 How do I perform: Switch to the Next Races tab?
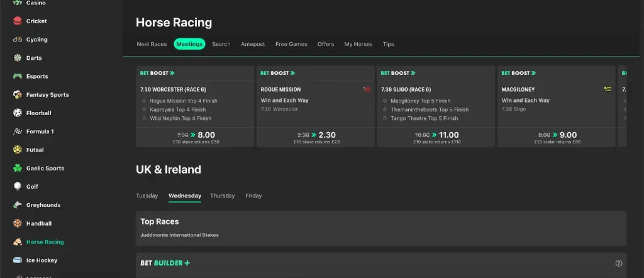click(152, 44)
